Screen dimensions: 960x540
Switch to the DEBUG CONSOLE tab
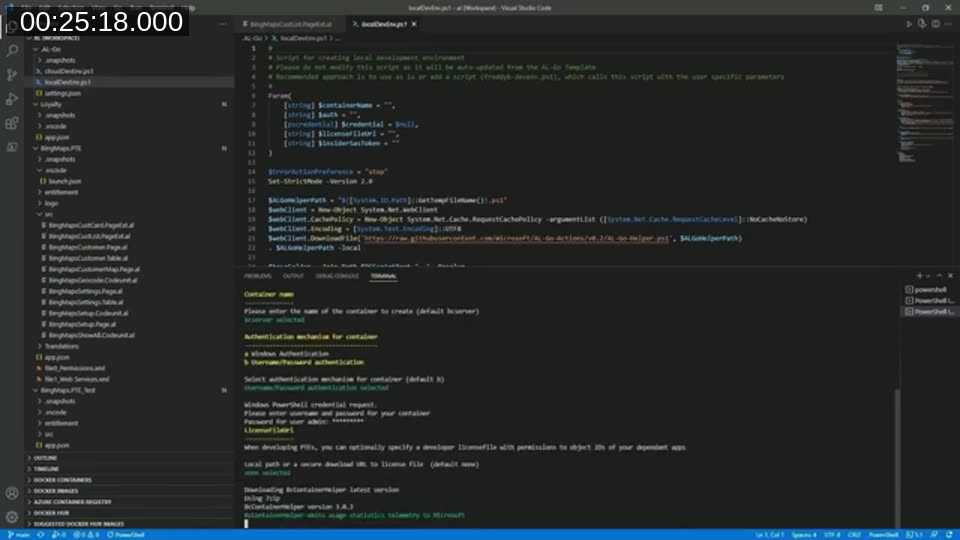[x=337, y=276]
